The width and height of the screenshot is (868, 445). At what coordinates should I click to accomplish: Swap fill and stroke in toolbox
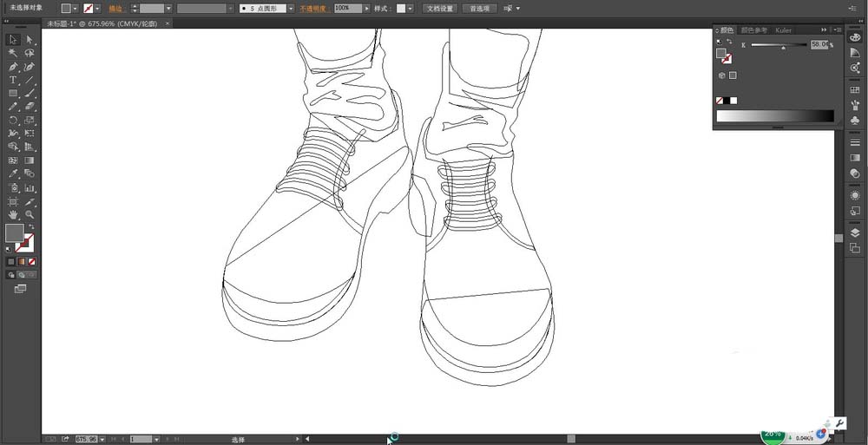32,226
